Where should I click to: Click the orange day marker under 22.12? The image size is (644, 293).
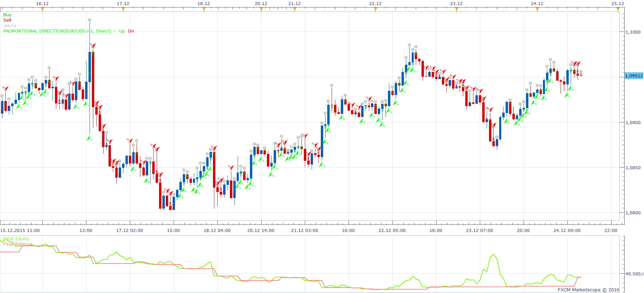coord(375,9)
